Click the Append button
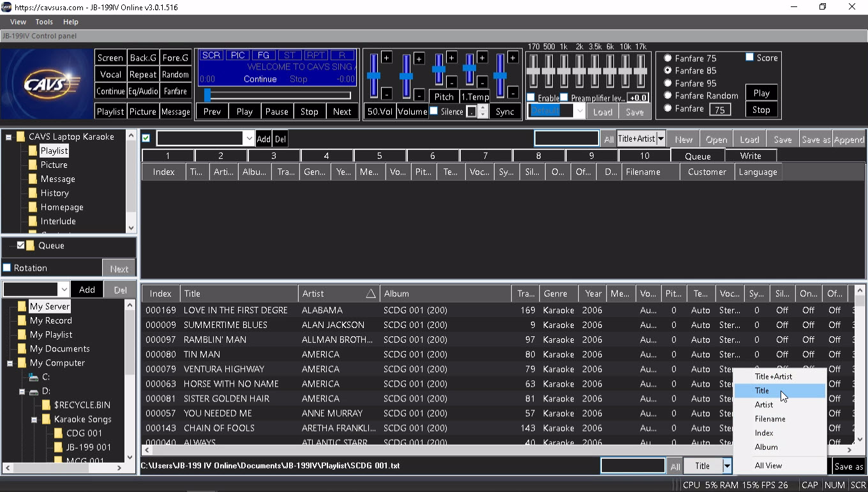This screenshot has height=492, width=868. coord(848,139)
